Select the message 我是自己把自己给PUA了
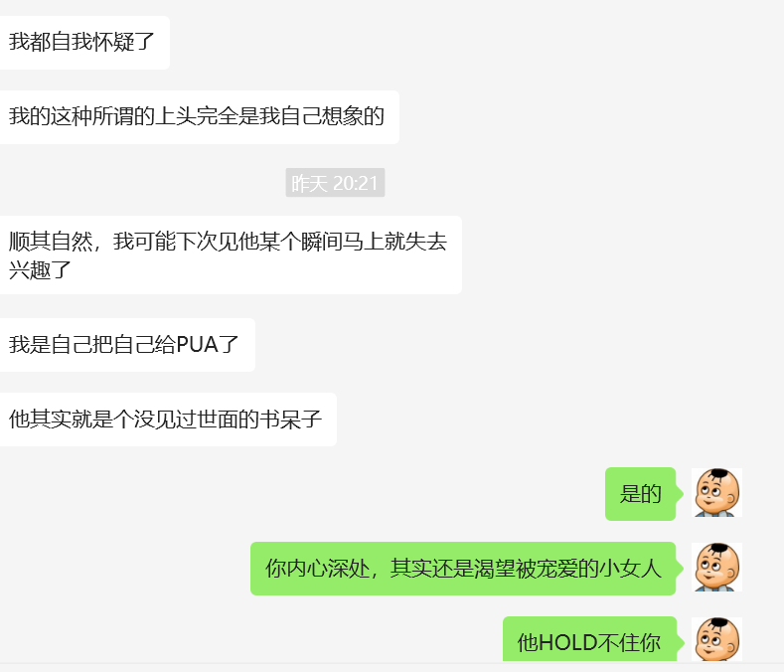Viewport: 784px width, 672px height. 127,345
